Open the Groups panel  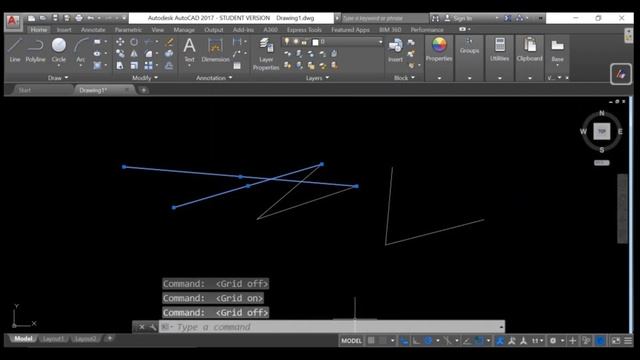pyautogui.click(x=469, y=46)
